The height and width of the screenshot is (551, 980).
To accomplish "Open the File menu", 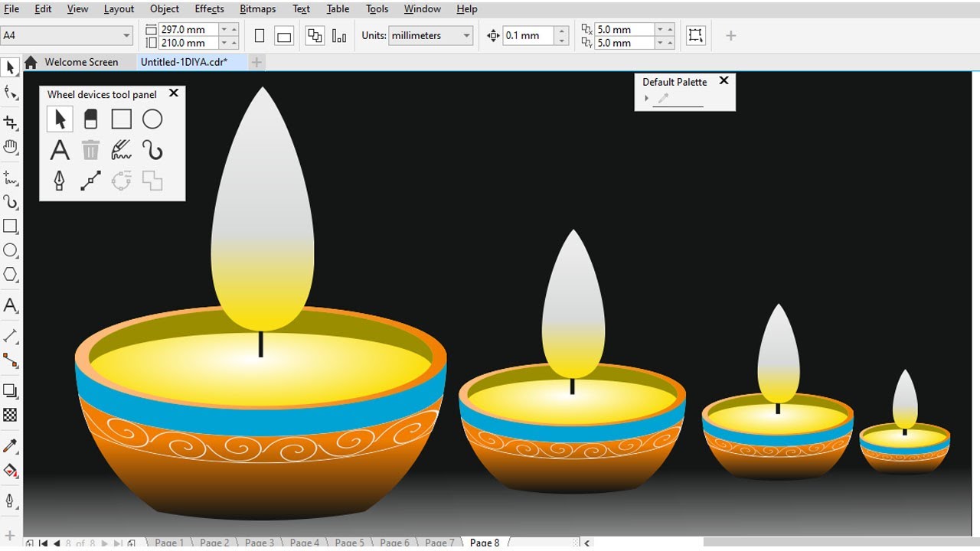I will (11, 9).
